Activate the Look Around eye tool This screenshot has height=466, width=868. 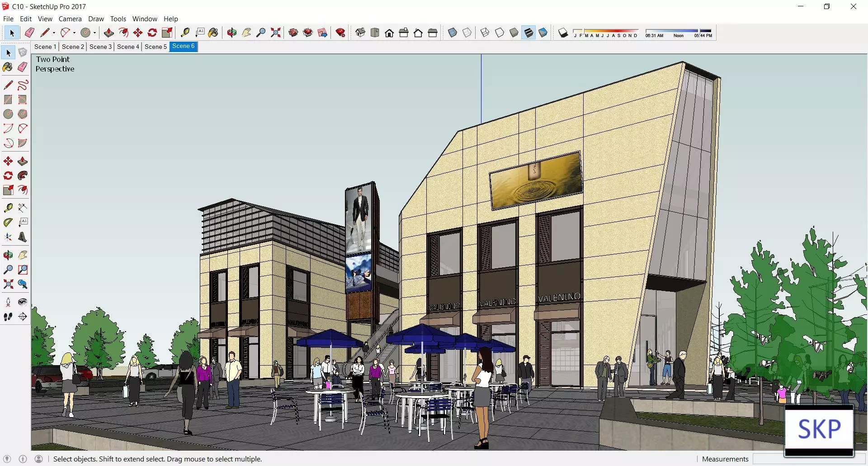click(x=23, y=302)
